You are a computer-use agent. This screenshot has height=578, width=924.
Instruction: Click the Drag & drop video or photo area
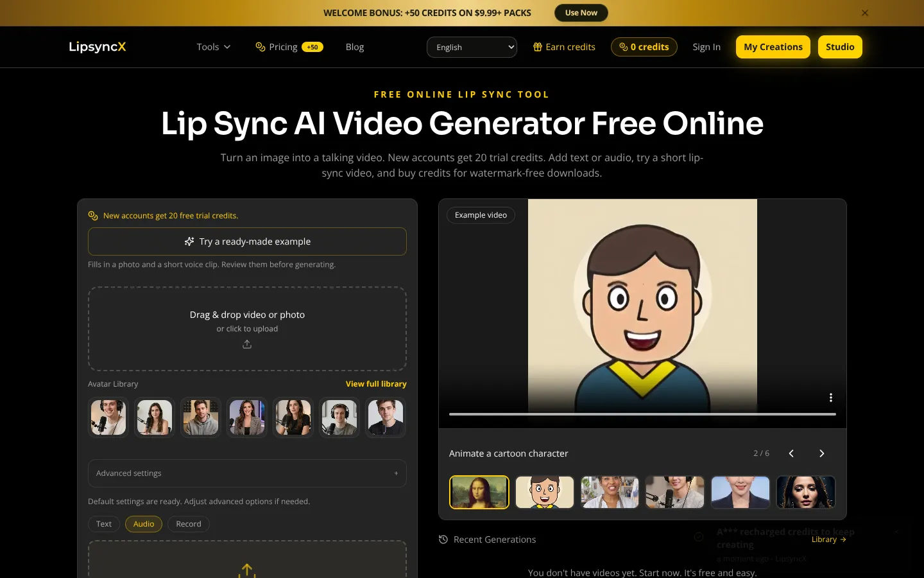click(247, 329)
